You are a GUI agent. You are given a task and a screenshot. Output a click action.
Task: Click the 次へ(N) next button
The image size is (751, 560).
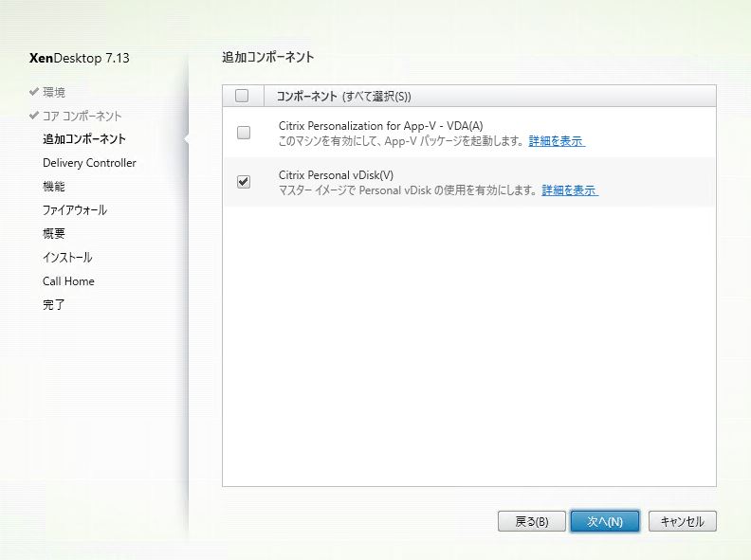click(x=605, y=521)
